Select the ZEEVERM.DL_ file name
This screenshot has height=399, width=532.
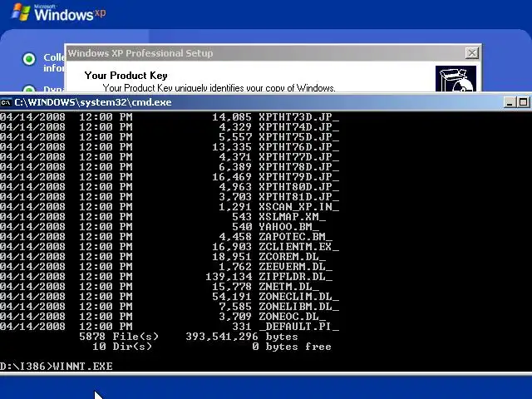(x=296, y=267)
